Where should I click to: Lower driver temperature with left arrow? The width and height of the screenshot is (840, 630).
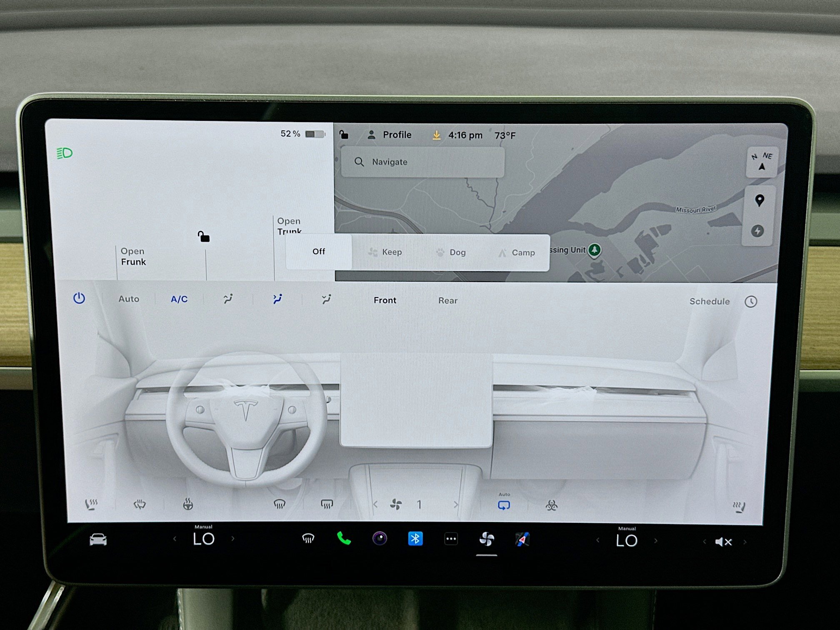[174, 538]
